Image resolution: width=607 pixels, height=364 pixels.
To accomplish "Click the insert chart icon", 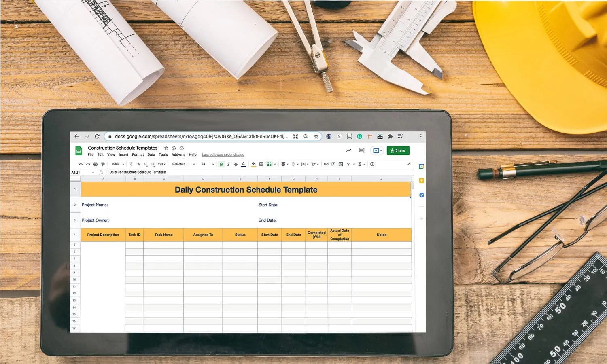I will click(x=341, y=164).
